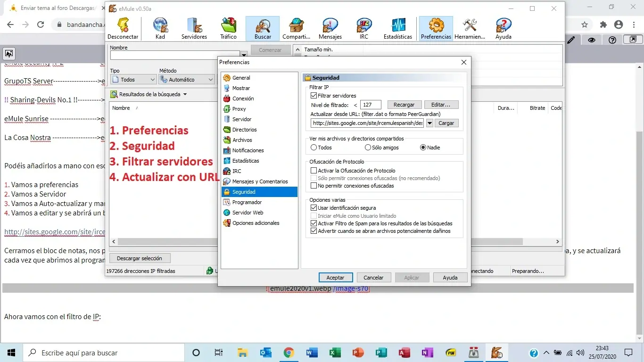Enable Activar la Ofuscación de Protocolo
Image resolution: width=644 pixels, height=362 pixels.
click(x=314, y=171)
